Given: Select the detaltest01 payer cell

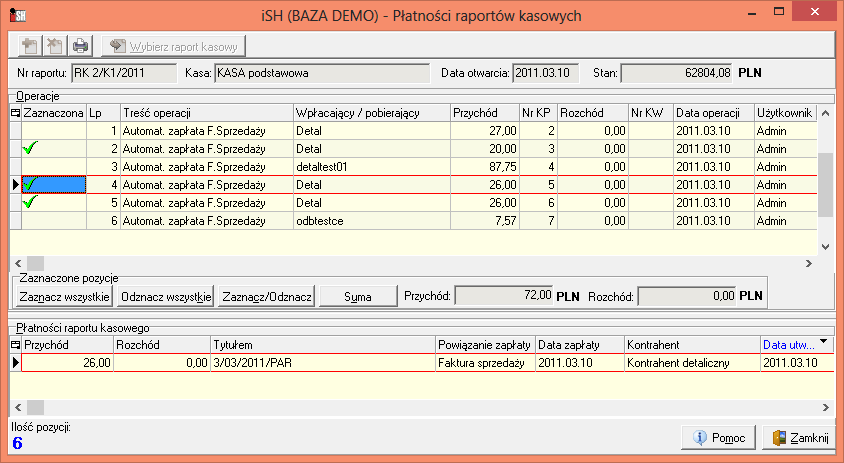Looking at the screenshot, I should (x=371, y=167).
